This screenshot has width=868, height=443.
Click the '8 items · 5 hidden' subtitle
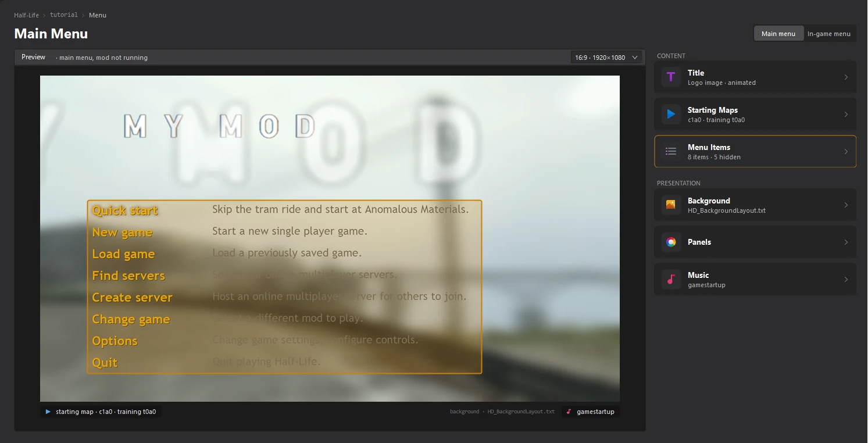[x=714, y=157]
